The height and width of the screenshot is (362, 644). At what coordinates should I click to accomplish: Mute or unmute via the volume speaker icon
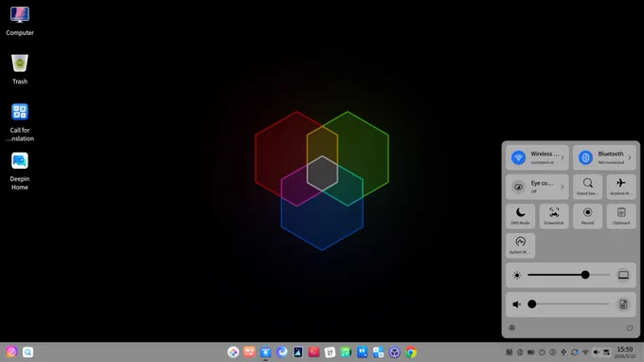(517, 304)
